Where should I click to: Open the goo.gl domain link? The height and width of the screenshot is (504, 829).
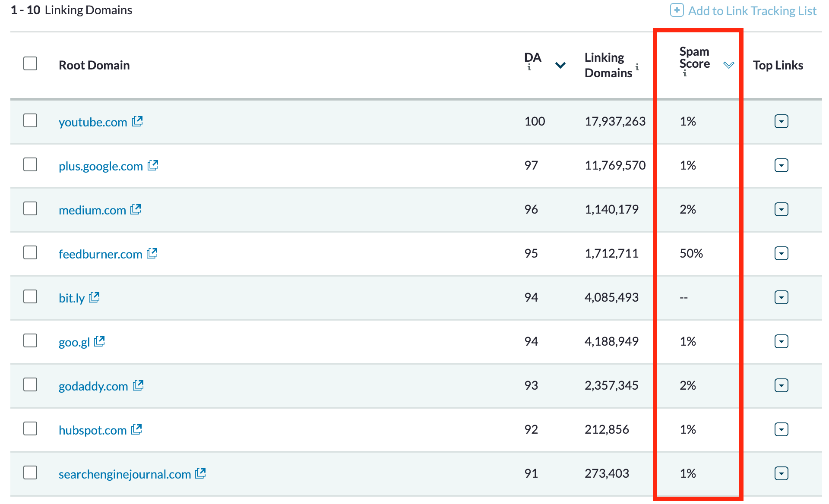pyautogui.click(x=74, y=342)
